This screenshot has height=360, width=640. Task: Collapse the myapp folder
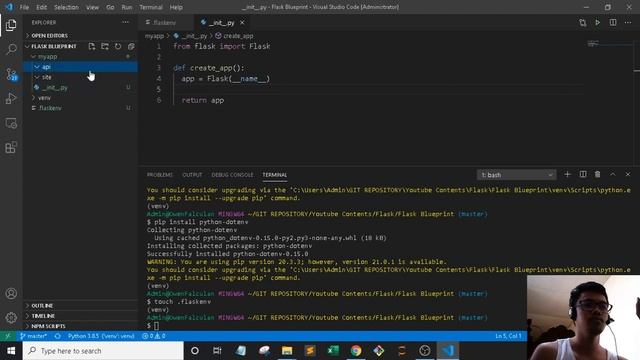point(33,57)
